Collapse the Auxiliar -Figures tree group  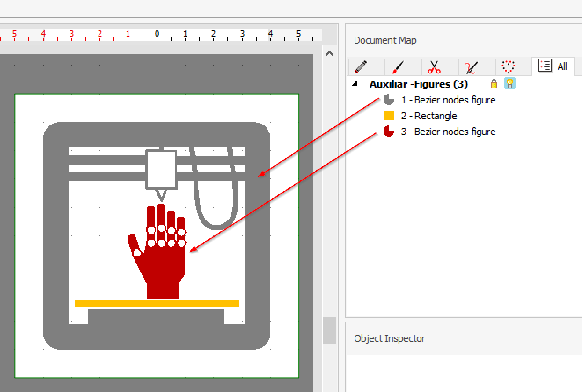click(355, 84)
